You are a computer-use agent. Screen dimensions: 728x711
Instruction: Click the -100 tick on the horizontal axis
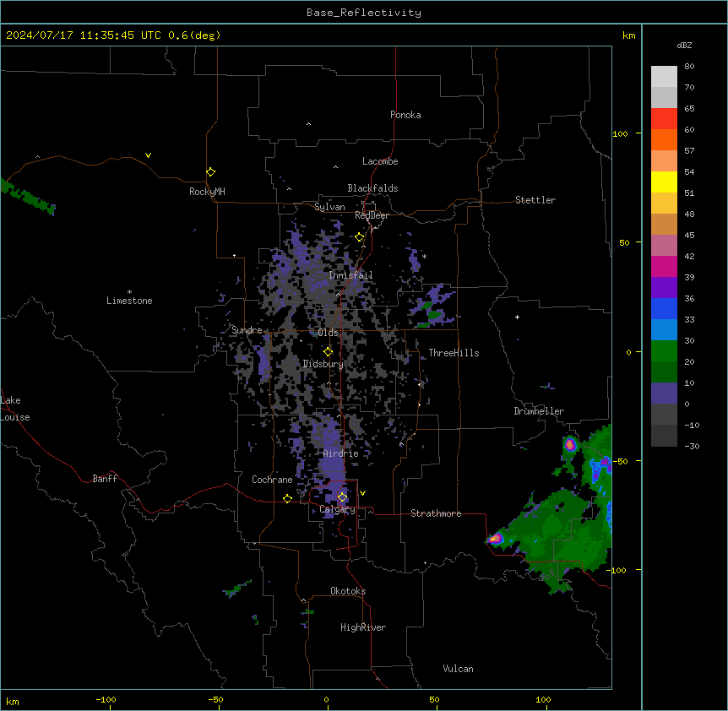[106, 699]
